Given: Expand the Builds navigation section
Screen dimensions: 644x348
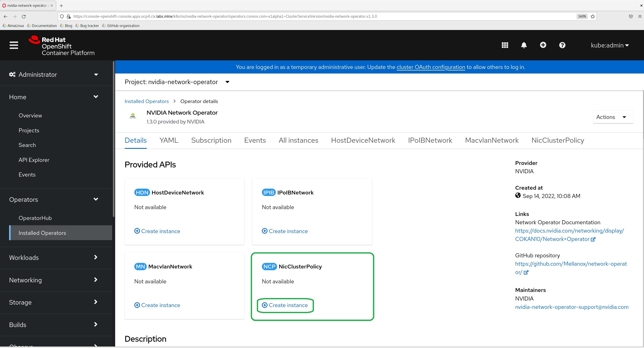Looking at the screenshot, I should click(x=54, y=325).
